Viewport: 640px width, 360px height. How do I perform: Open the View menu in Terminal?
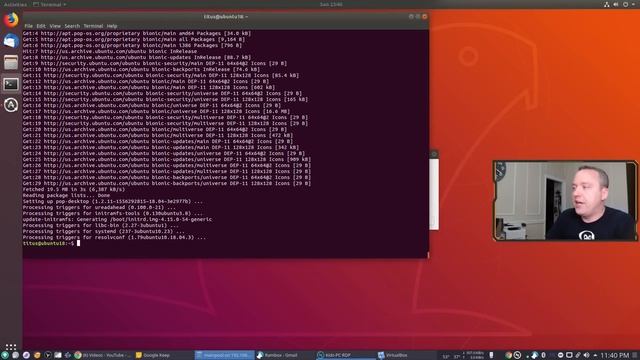[x=55, y=26]
